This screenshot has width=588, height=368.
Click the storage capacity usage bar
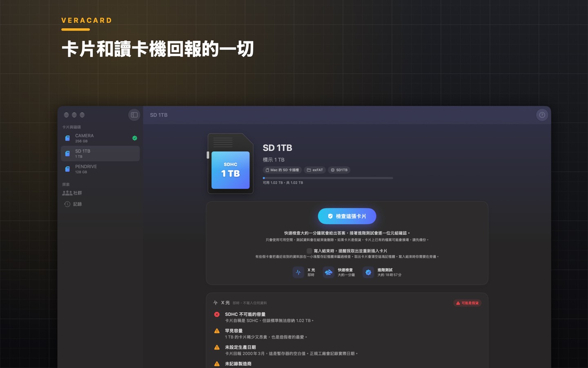click(328, 178)
